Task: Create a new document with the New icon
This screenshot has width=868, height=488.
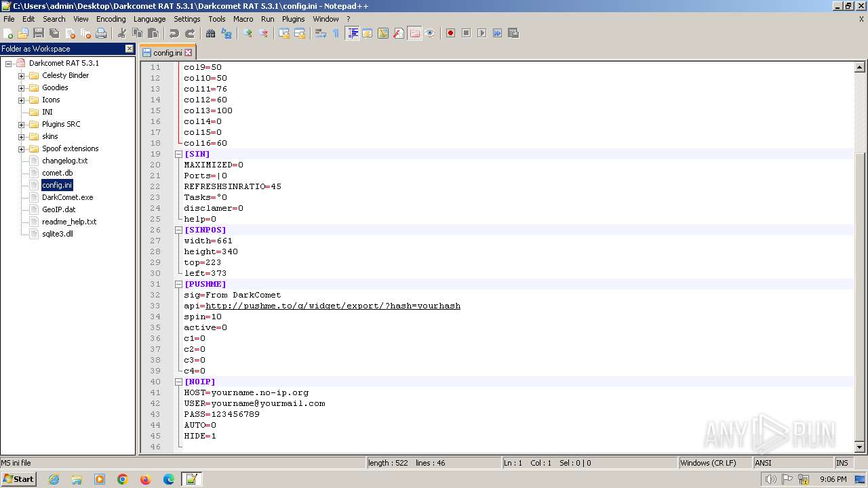Action: 8,33
